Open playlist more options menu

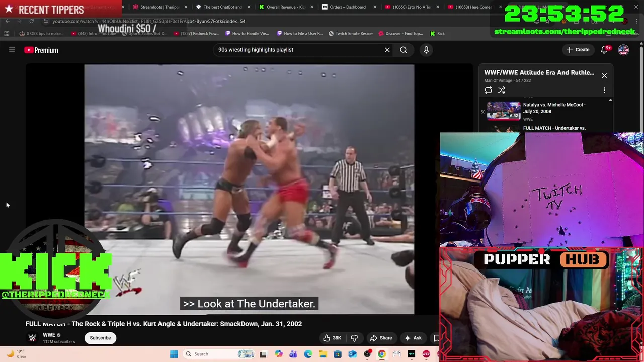[x=604, y=90]
